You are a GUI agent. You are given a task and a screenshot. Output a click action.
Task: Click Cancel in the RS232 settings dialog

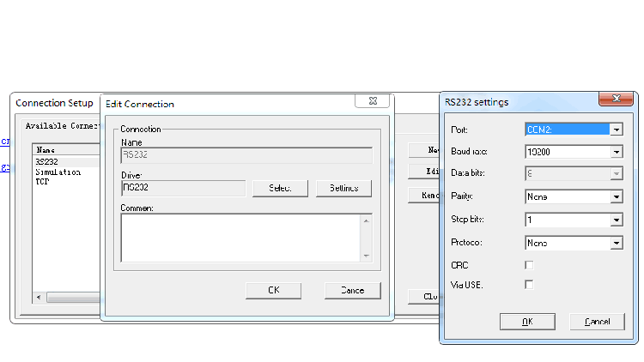click(x=597, y=322)
